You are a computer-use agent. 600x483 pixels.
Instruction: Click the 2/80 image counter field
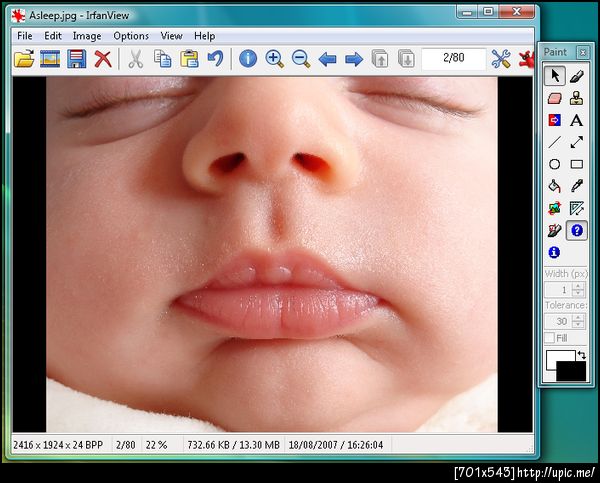[454, 59]
